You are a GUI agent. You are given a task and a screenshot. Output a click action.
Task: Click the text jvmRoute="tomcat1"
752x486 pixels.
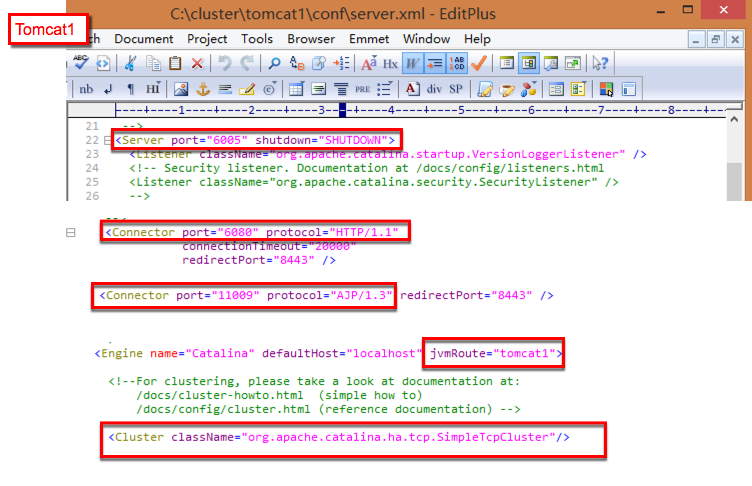(493, 354)
